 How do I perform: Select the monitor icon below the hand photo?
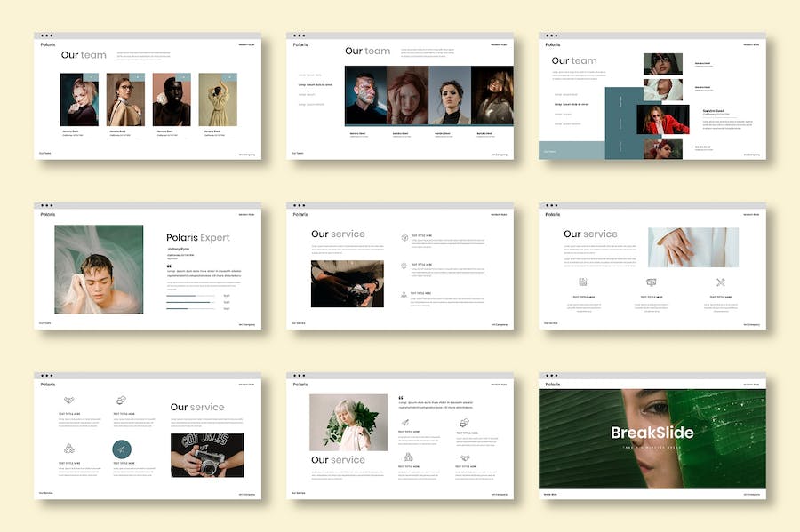tap(651, 282)
